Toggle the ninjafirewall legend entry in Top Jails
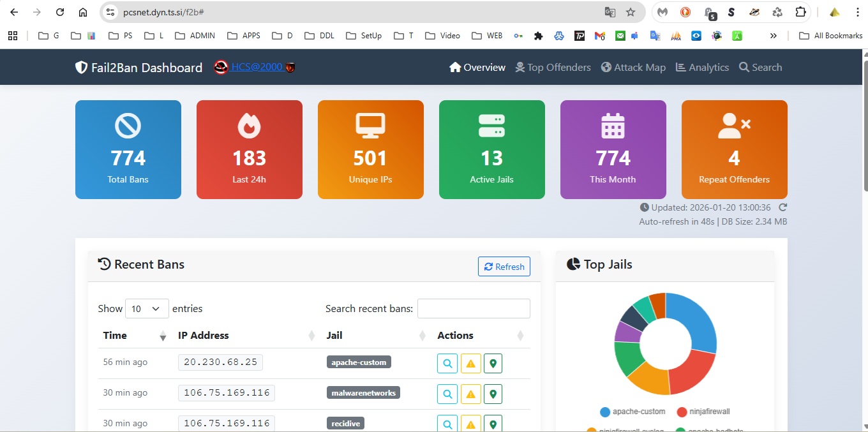 tap(703, 412)
